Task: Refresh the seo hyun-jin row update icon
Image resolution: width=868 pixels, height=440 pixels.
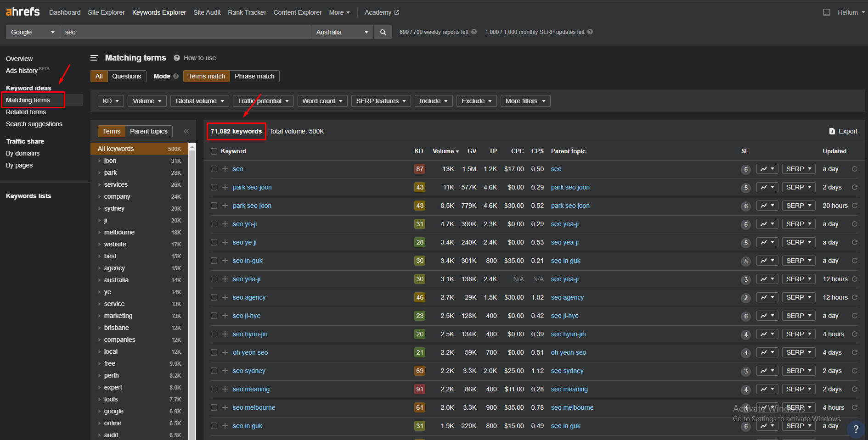Action: point(855,334)
